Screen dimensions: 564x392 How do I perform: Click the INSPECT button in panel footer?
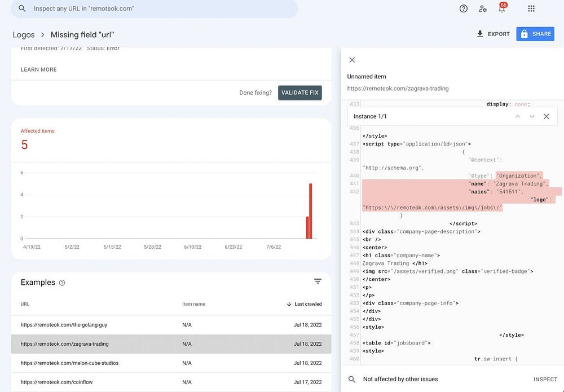coord(545,380)
